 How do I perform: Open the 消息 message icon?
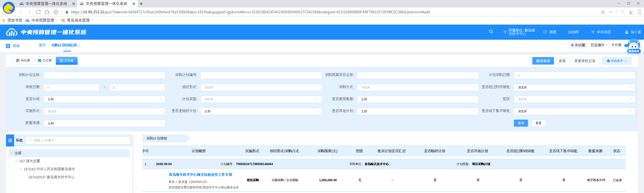click(x=545, y=32)
